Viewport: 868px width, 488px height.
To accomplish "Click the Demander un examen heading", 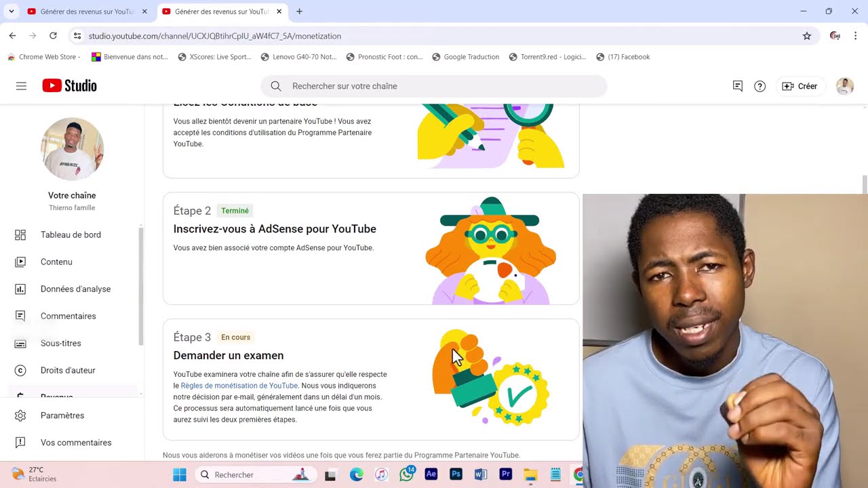I will coord(229,355).
